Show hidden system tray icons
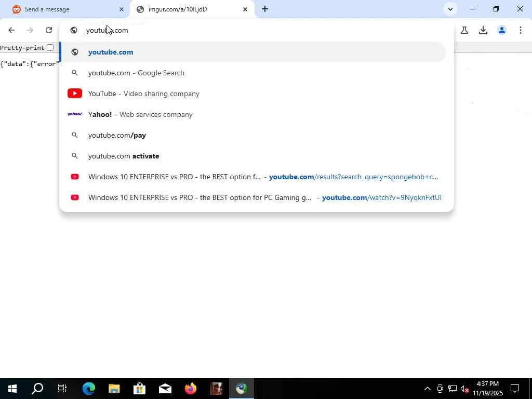This screenshot has width=532, height=399. 428,389
